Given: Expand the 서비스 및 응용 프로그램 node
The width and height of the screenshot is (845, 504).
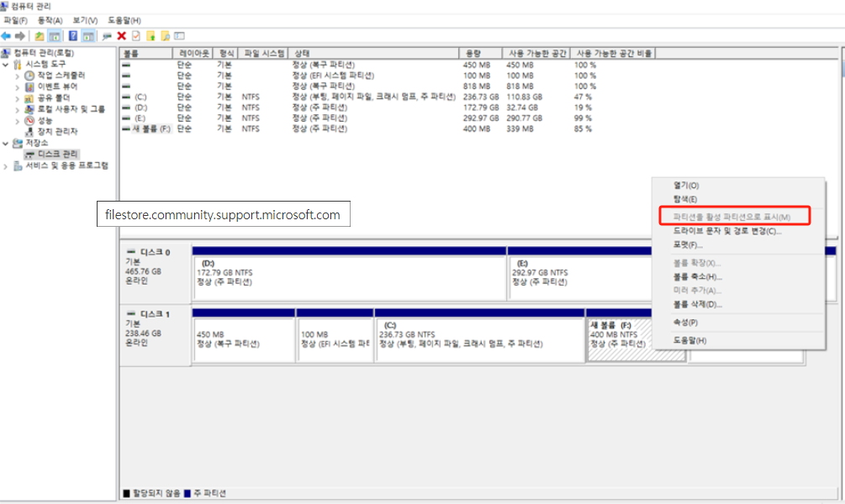Looking at the screenshot, I should click(x=7, y=166).
